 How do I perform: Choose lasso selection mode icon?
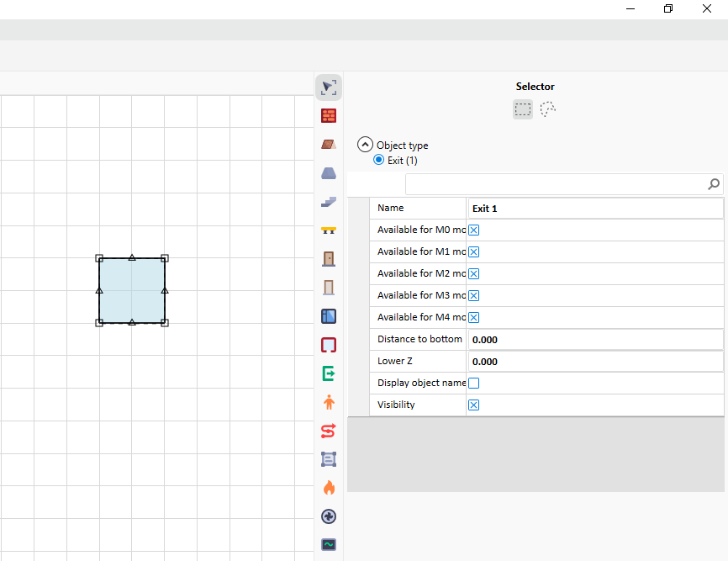pos(548,109)
